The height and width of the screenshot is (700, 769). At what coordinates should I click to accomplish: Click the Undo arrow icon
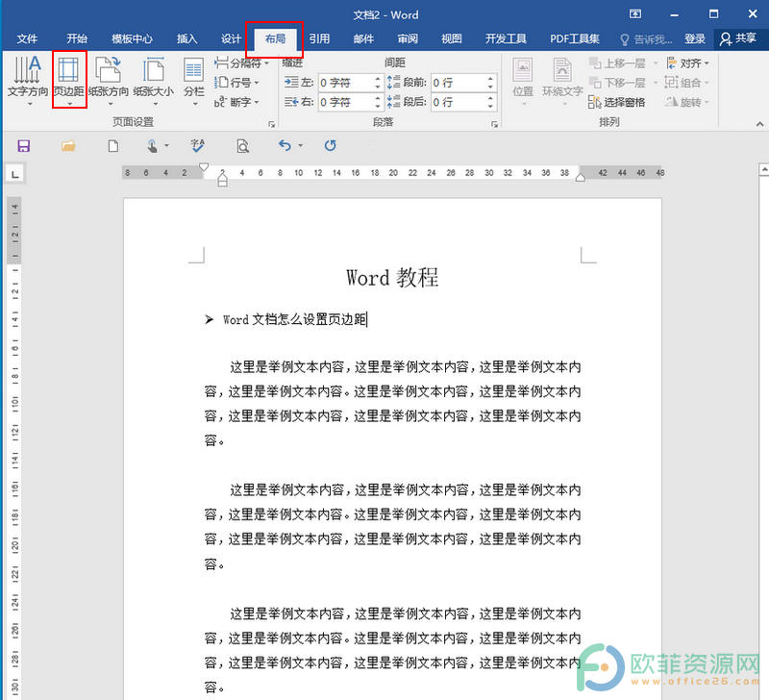pyautogui.click(x=285, y=145)
